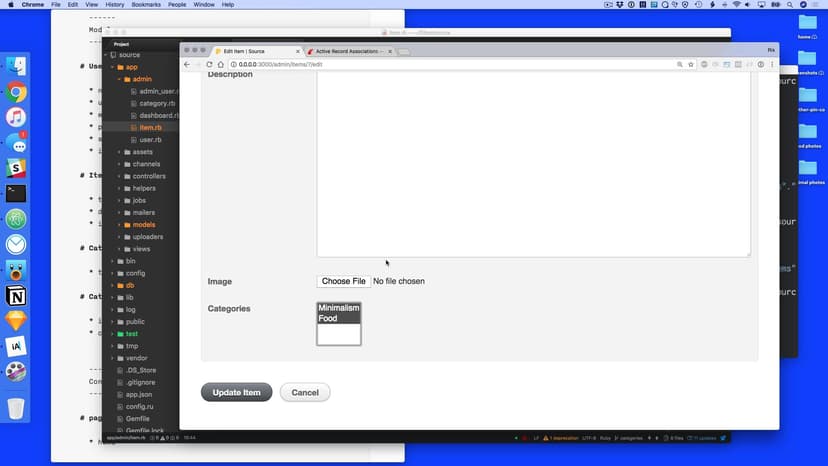Switch to Active Record Associations tab
828x466 pixels.
point(350,50)
